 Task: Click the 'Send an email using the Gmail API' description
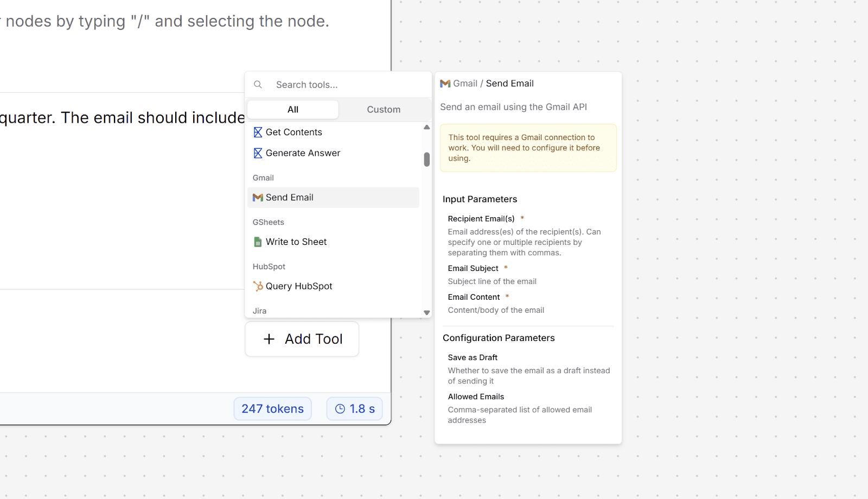pyautogui.click(x=514, y=108)
